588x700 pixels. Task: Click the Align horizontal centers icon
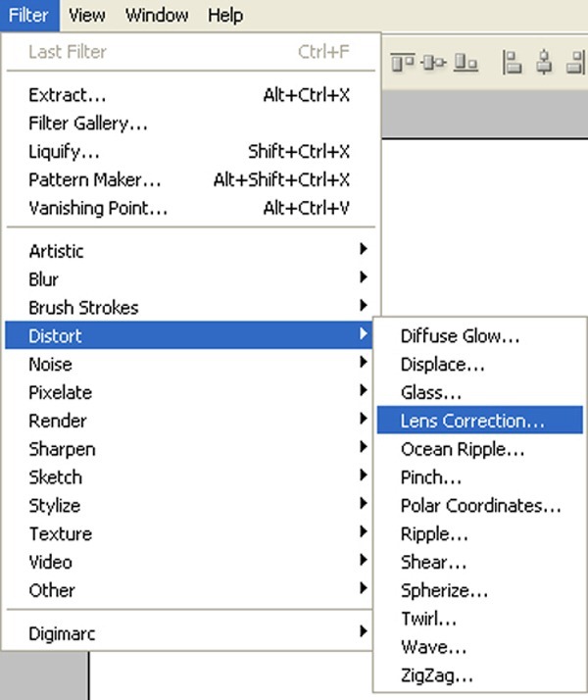point(545,63)
